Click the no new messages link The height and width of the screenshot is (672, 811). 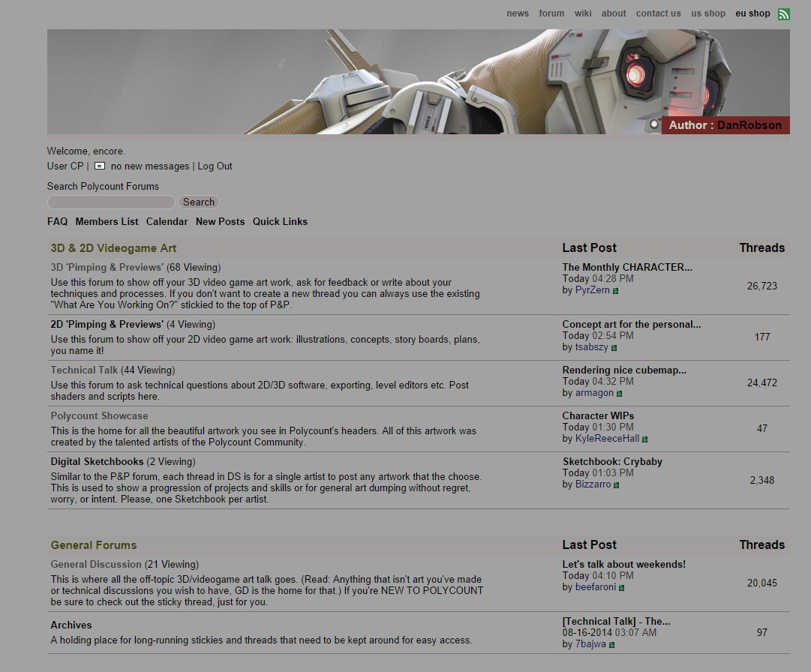(150, 166)
